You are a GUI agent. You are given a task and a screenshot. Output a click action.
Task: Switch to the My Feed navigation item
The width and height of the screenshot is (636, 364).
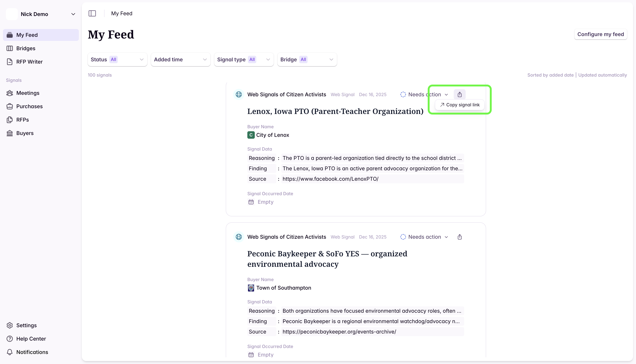coord(27,35)
